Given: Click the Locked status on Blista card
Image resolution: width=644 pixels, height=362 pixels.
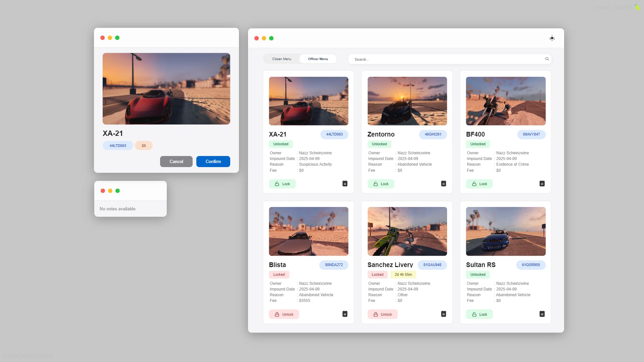Looking at the screenshot, I should (279, 275).
